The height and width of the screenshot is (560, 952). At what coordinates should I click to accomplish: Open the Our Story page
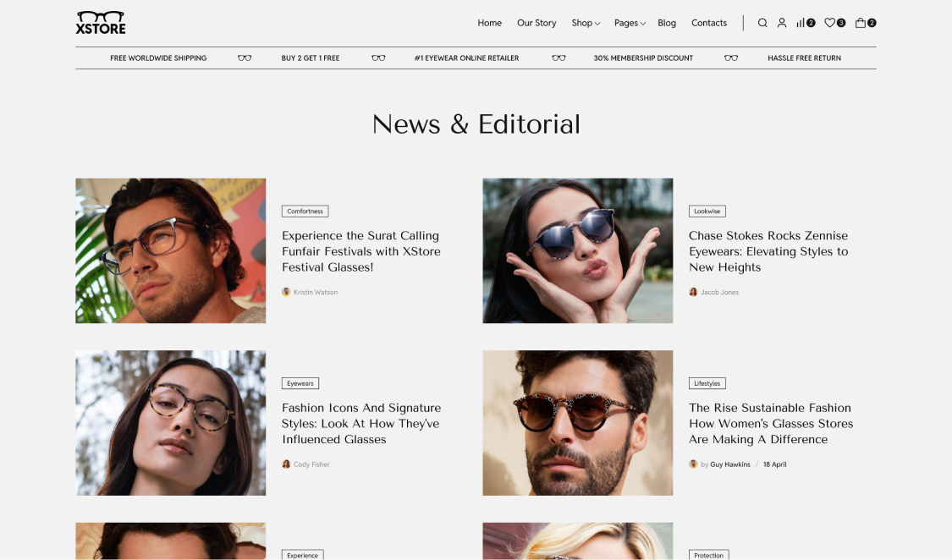tap(537, 23)
